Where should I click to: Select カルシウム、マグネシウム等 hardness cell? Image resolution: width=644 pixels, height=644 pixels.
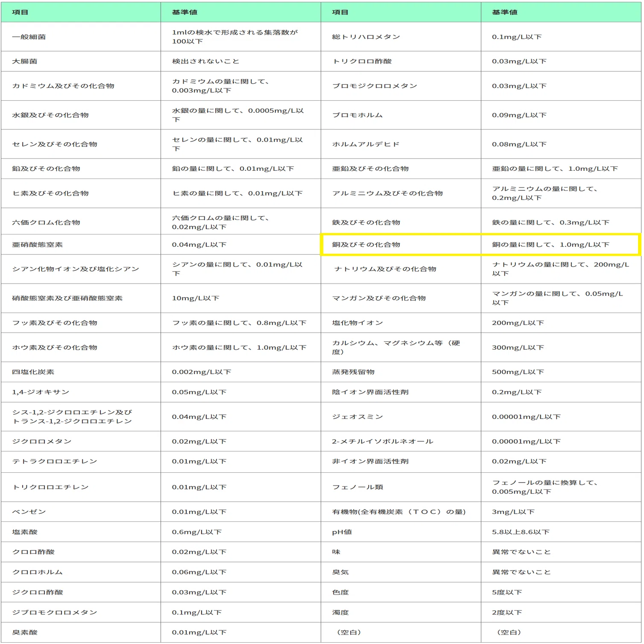pyautogui.click(x=401, y=348)
